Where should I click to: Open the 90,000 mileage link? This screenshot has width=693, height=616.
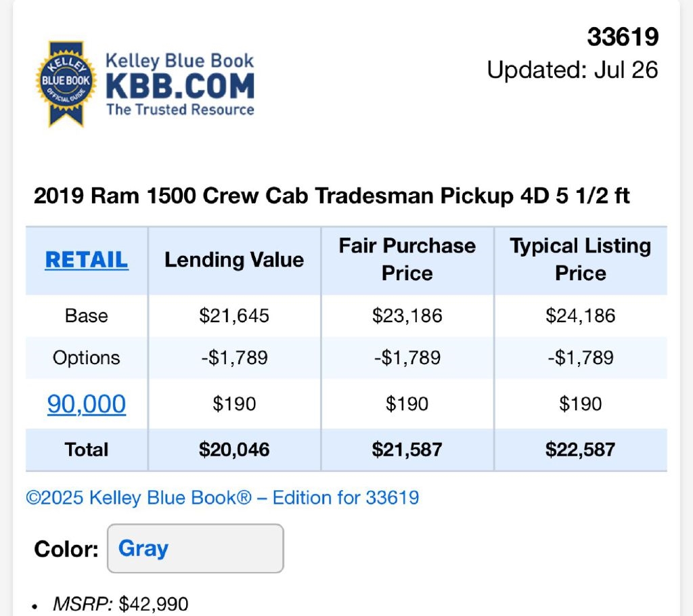pyautogui.click(x=87, y=404)
